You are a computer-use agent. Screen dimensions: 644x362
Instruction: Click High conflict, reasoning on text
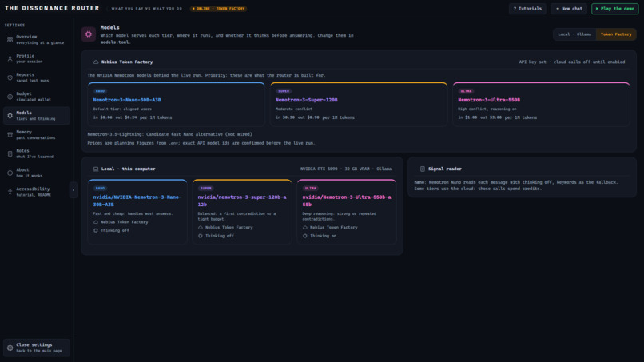[487, 109]
